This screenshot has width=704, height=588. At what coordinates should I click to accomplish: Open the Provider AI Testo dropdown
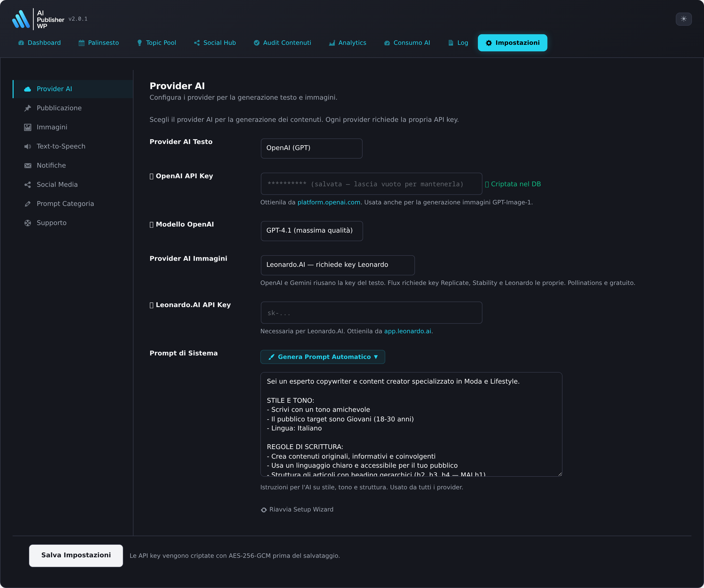point(311,148)
